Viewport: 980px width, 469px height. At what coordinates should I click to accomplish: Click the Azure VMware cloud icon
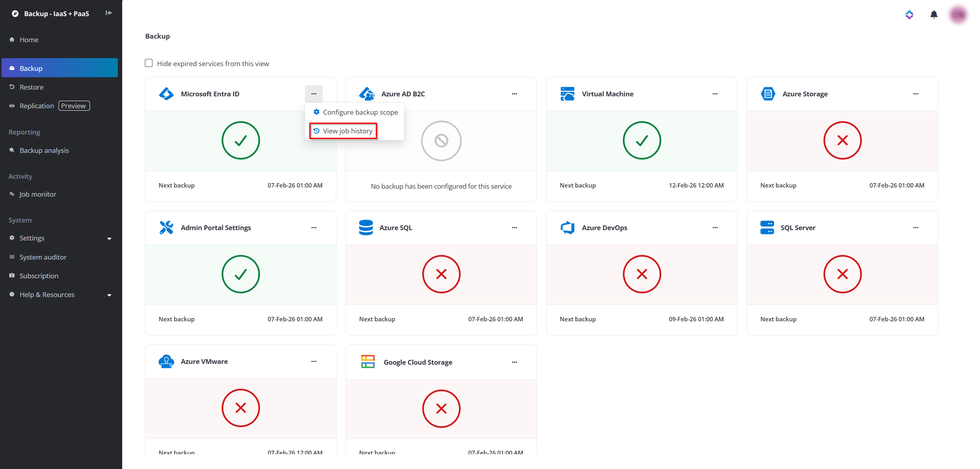(166, 362)
